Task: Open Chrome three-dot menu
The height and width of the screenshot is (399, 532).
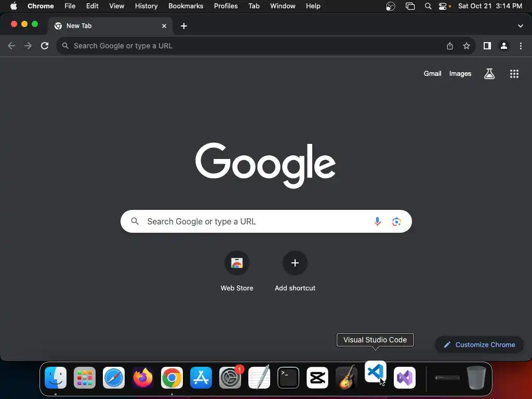Action: 521,46
